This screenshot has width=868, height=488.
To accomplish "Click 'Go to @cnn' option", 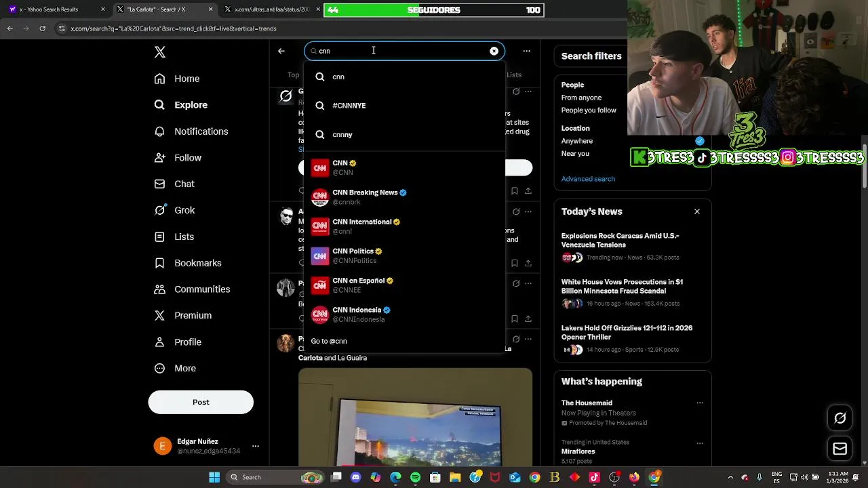I will click(404, 341).
